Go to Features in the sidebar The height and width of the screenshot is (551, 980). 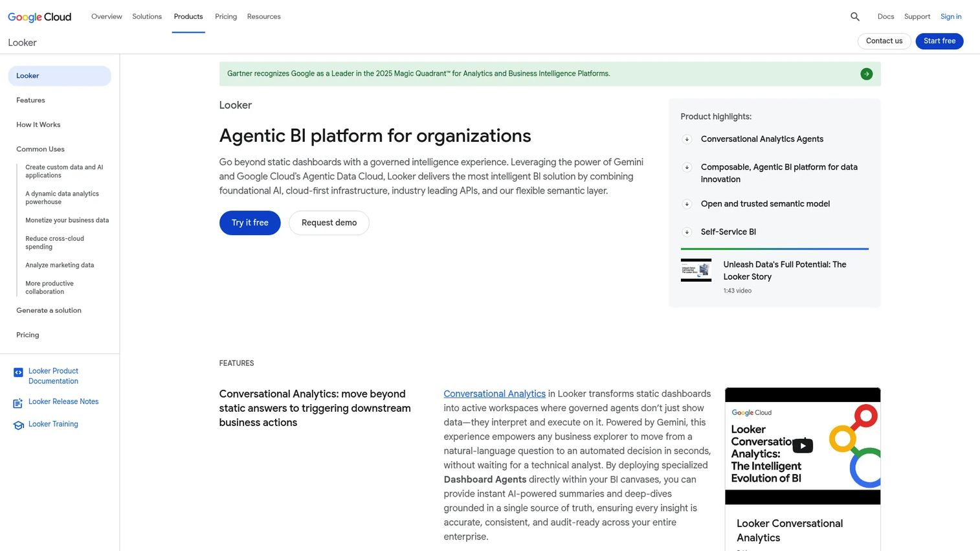(x=30, y=100)
